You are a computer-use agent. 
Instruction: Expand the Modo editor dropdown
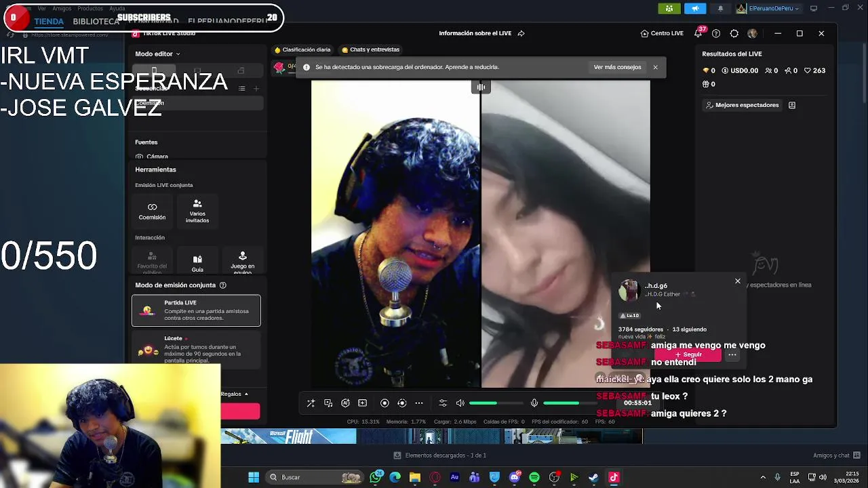point(157,54)
